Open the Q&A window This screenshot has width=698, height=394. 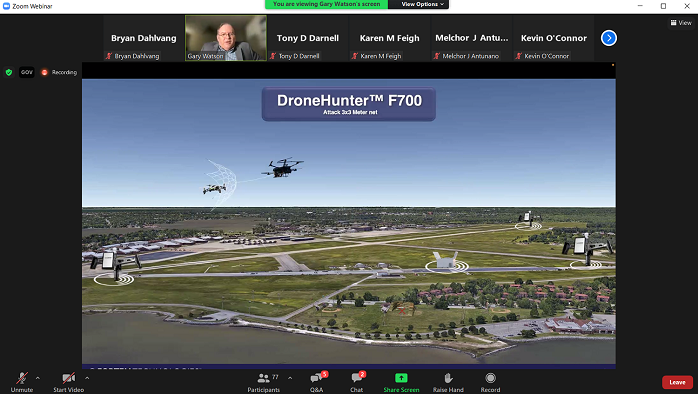click(x=317, y=382)
